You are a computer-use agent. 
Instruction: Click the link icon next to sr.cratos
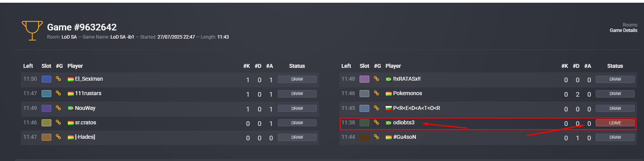click(58, 122)
